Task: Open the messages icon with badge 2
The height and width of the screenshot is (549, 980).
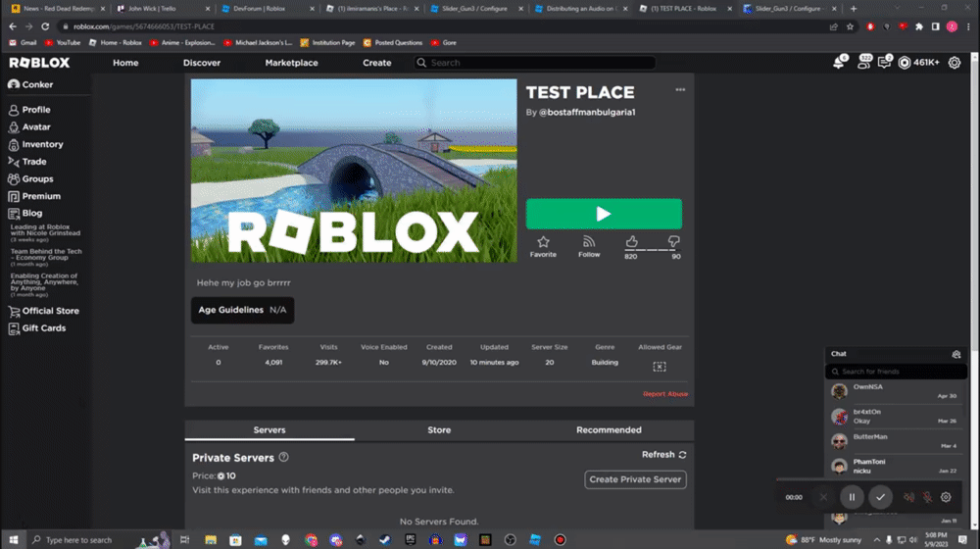Action: (884, 62)
